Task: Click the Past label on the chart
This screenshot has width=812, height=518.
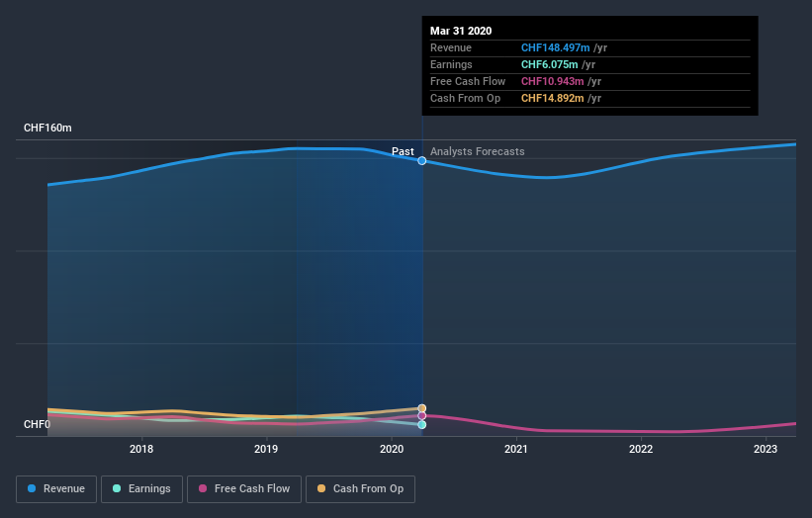Action: click(x=403, y=151)
